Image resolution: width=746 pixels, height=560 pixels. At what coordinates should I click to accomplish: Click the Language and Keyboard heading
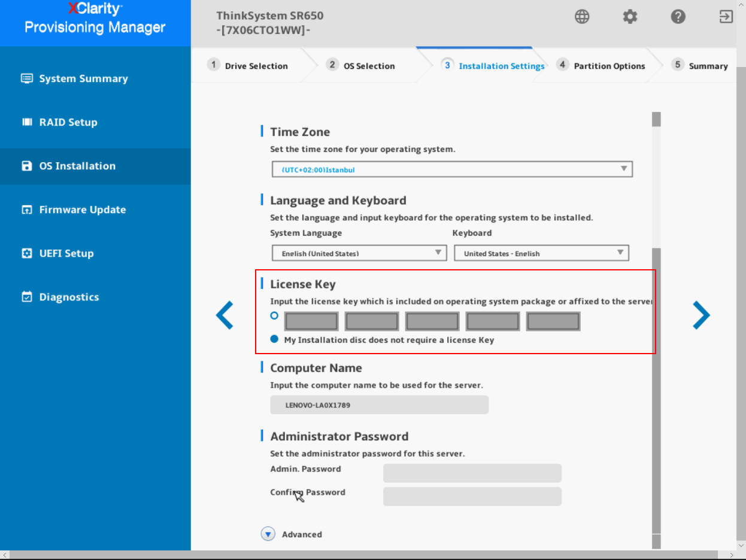[338, 200]
